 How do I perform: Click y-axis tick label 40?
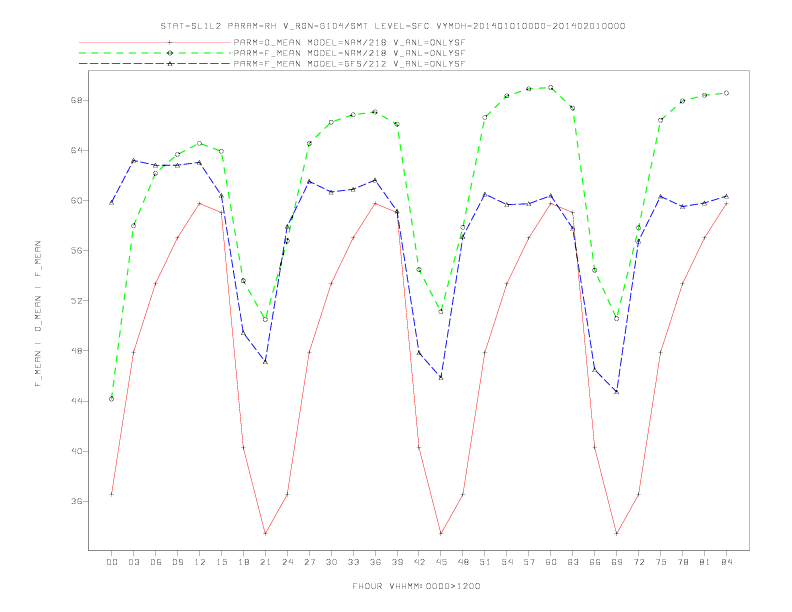pyautogui.click(x=76, y=451)
